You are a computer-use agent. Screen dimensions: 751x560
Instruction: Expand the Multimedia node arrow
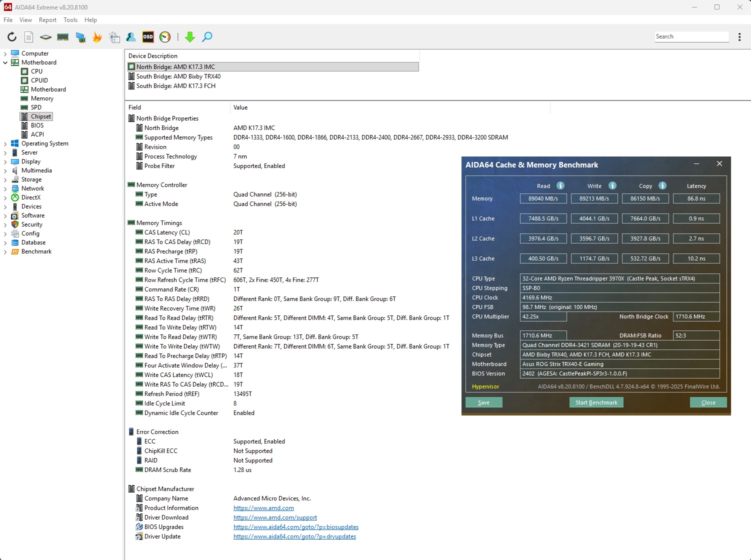click(x=5, y=170)
